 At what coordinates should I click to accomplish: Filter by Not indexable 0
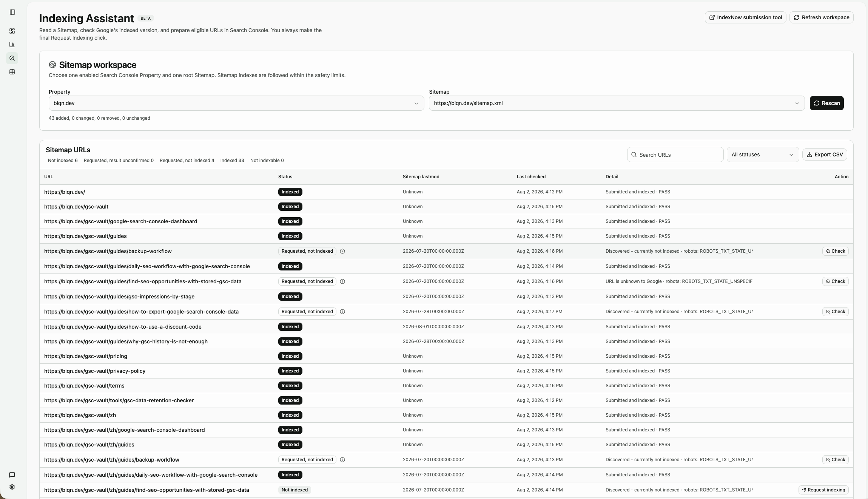point(267,161)
